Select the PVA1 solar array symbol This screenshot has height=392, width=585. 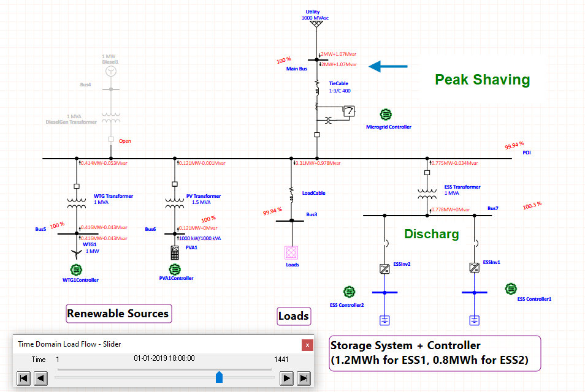pos(174,252)
